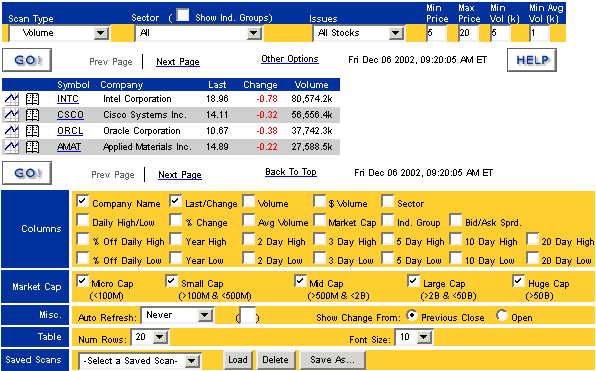Enable the 5 Day High column

pyautogui.click(x=388, y=239)
